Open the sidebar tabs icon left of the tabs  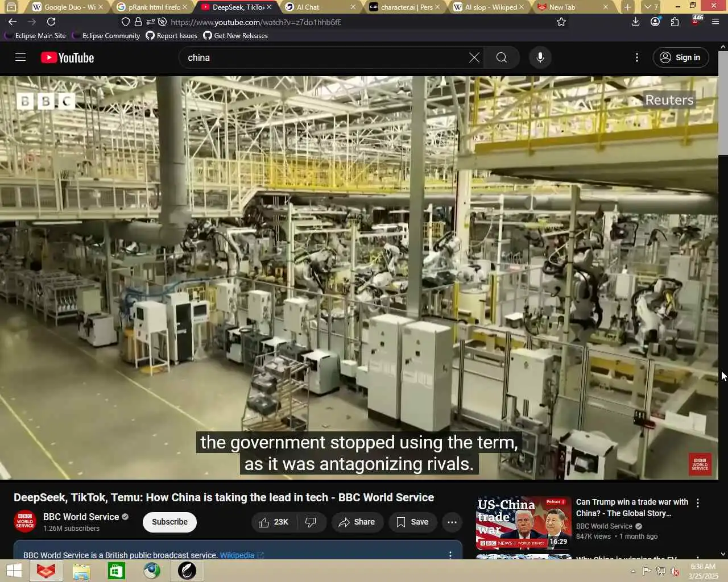(x=11, y=7)
